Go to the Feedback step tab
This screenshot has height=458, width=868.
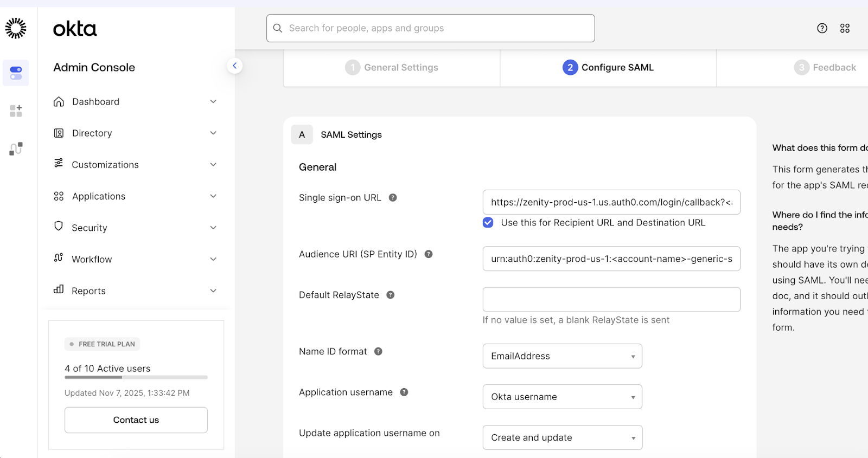(x=825, y=68)
